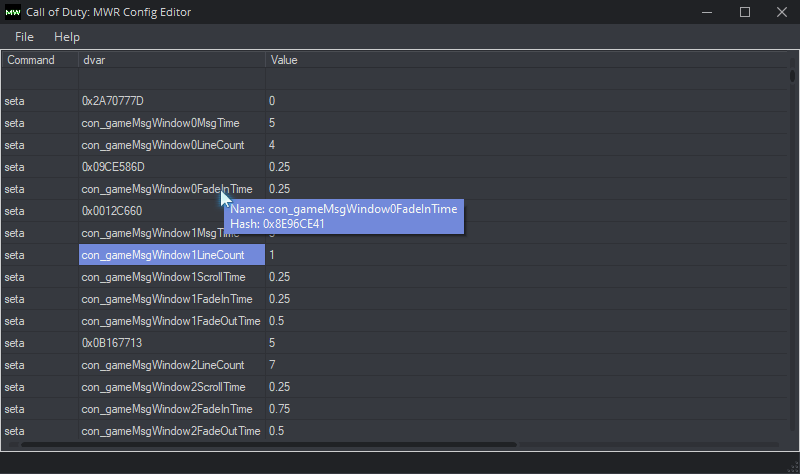Click value 5 for 0x0B167713
The image size is (800, 474).
[527, 343]
